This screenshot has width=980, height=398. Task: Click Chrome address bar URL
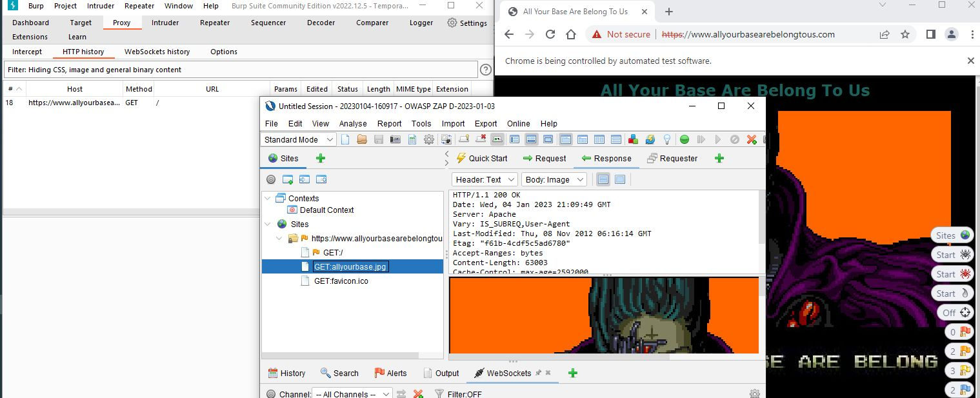click(x=748, y=34)
